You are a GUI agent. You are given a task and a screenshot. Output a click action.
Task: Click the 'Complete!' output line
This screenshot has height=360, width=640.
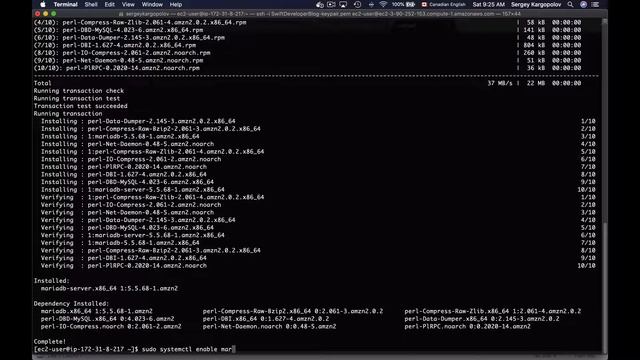[x=50, y=342]
